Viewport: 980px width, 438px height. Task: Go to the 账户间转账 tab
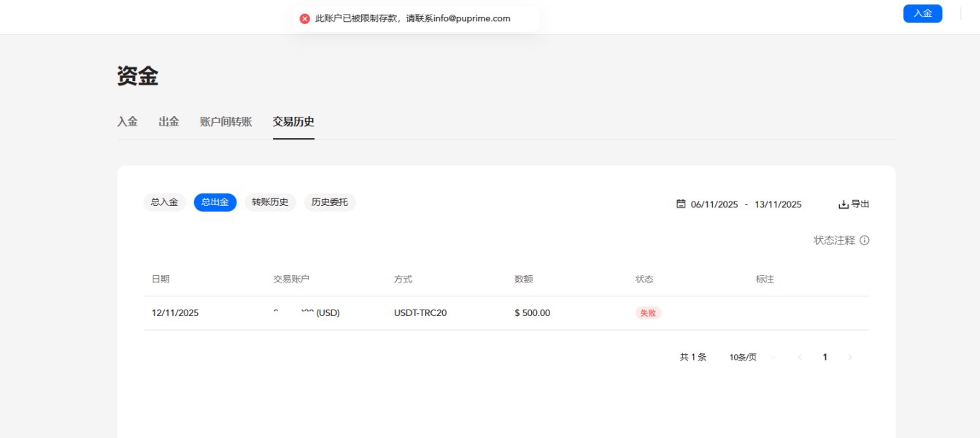(x=226, y=122)
